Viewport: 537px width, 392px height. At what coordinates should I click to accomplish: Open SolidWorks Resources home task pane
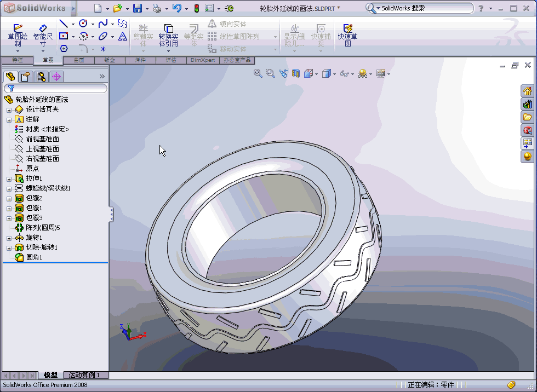(x=527, y=91)
